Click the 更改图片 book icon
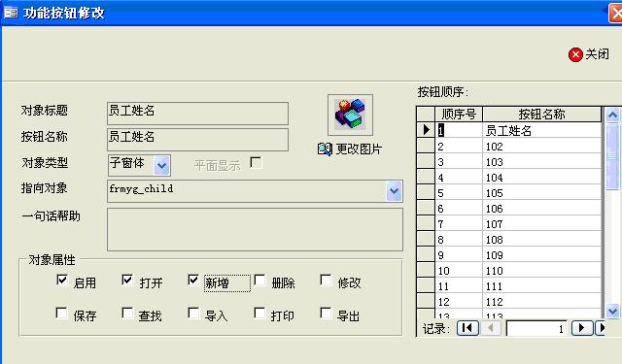The width and height of the screenshot is (622, 364). coord(325,149)
